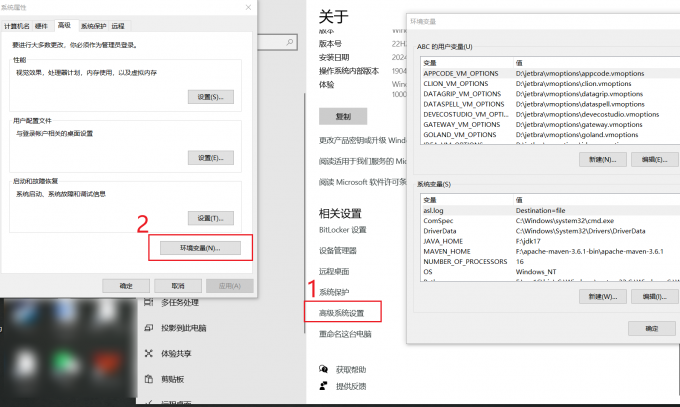
Task: Select DEVECOSTUDIO_VM_OPTI... variable row
Action: [550, 114]
